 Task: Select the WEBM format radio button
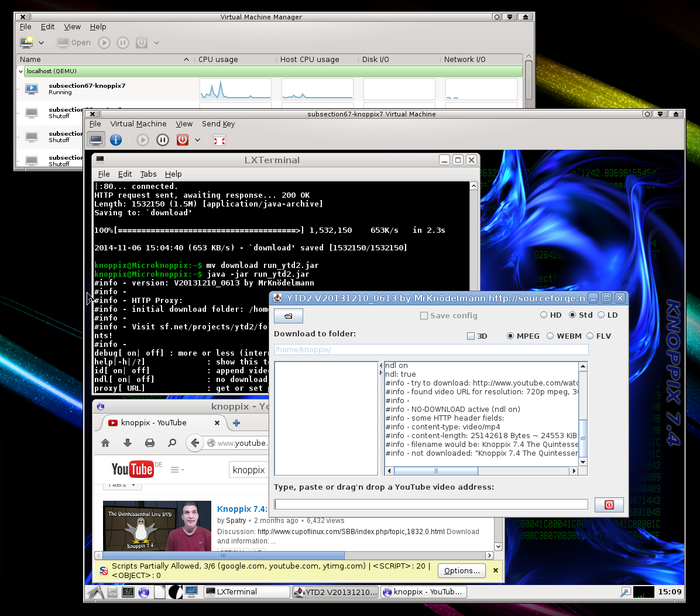(x=550, y=336)
